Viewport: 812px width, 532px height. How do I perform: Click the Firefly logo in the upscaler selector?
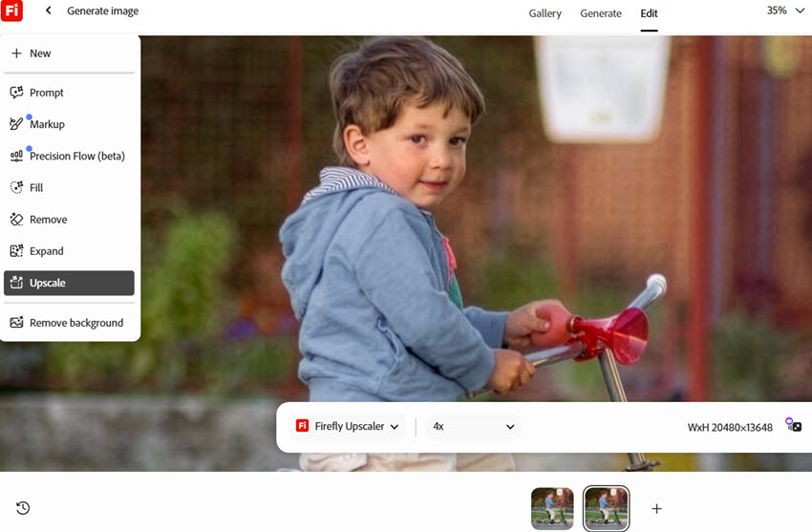tap(302, 425)
